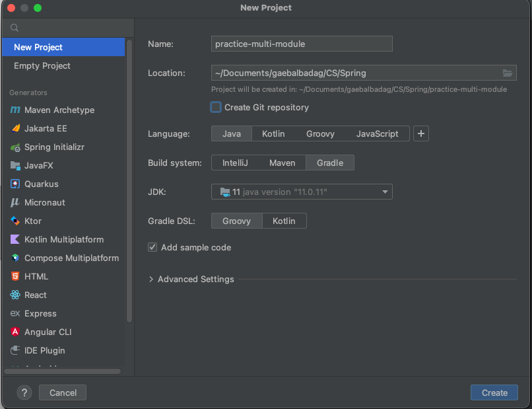The height and width of the screenshot is (409, 532).
Task: Click the sidebar vertical scrollbar
Action: pyautogui.click(x=129, y=180)
